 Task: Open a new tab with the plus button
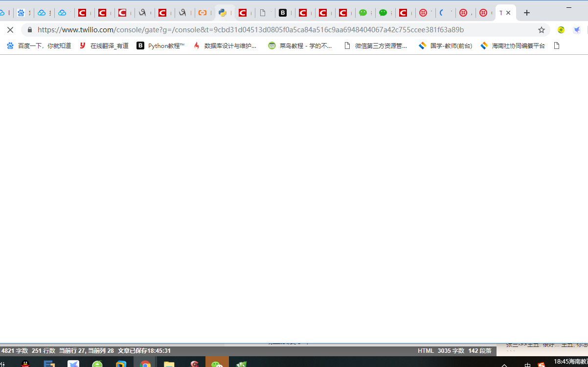tap(527, 13)
